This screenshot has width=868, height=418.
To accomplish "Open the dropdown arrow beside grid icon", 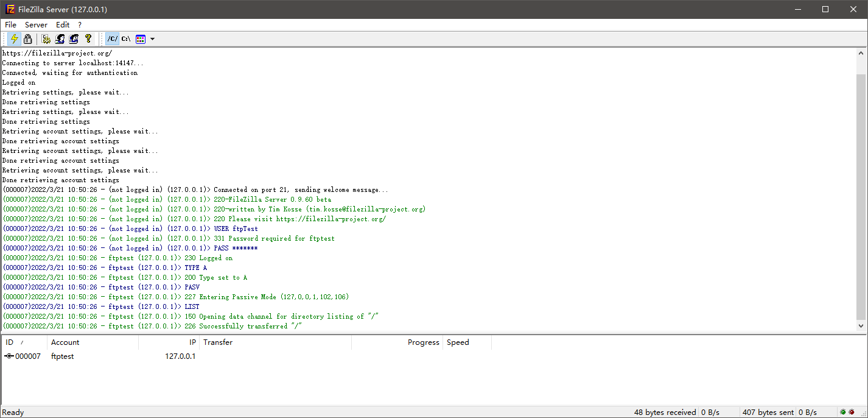I will [152, 39].
